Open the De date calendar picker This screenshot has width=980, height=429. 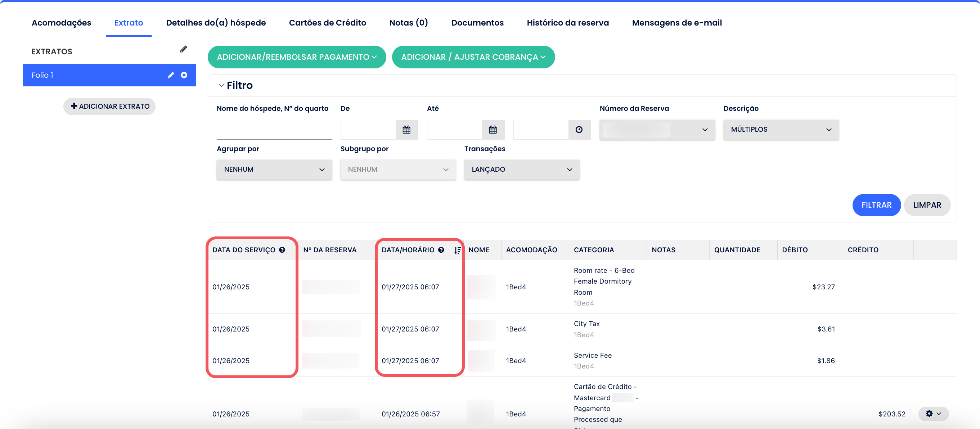tap(406, 130)
